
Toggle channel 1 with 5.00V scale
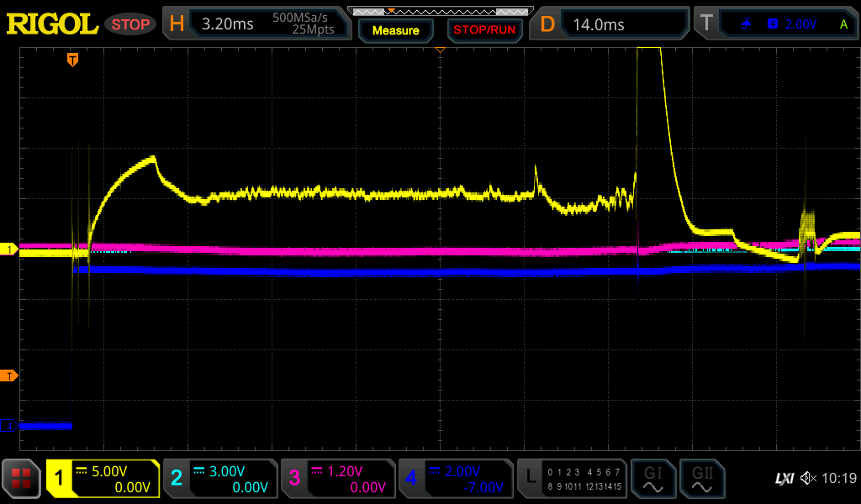click(x=103, y=479)
